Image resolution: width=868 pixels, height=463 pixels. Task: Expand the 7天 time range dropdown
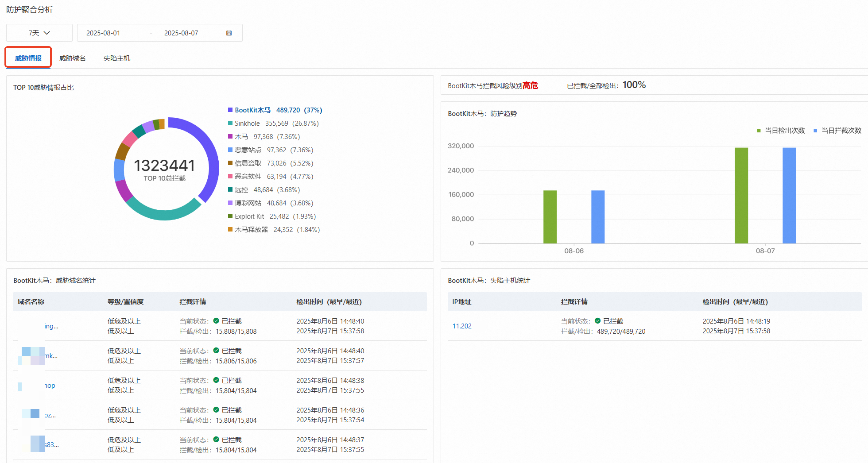39,33
